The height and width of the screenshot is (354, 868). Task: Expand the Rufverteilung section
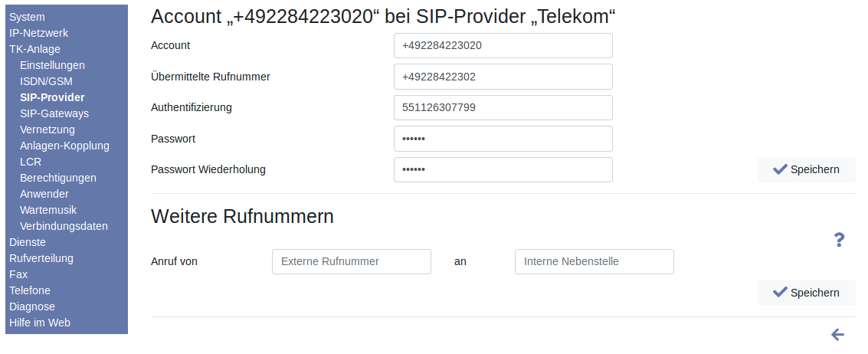pyautogui.click(x=41, y=258)
